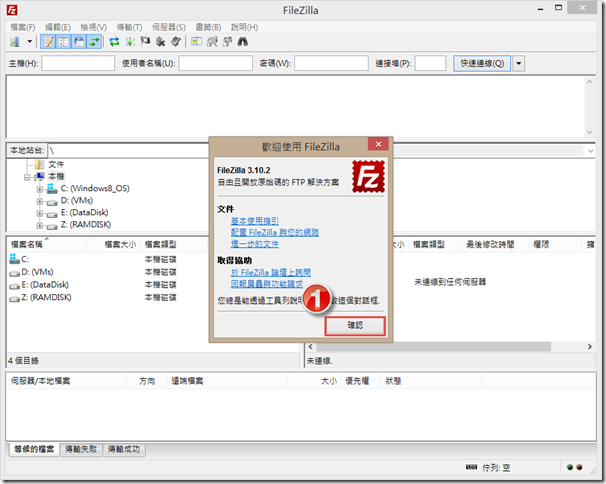
Task: Open the 檔案(F) menu
Action: point(23,27)
